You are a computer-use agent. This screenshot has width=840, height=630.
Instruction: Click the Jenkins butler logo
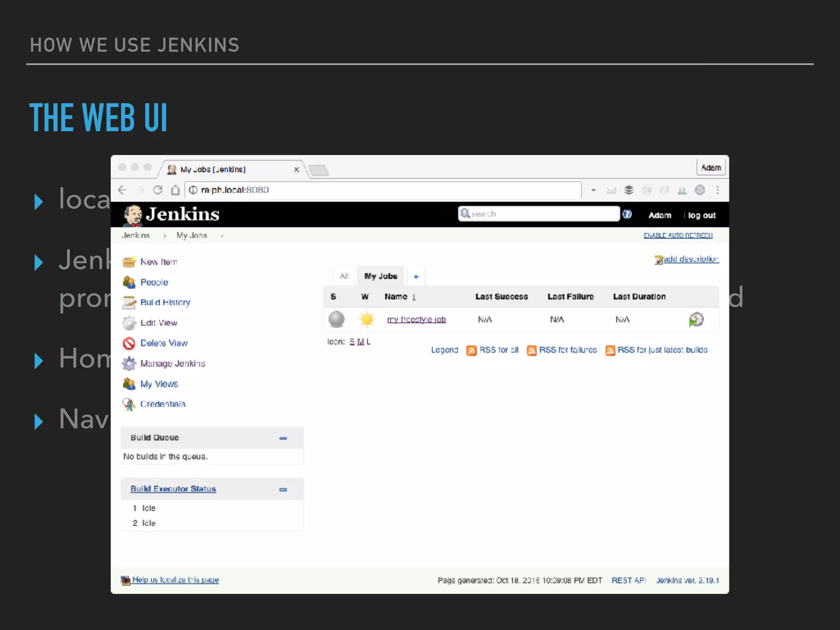tap(133, 215)
